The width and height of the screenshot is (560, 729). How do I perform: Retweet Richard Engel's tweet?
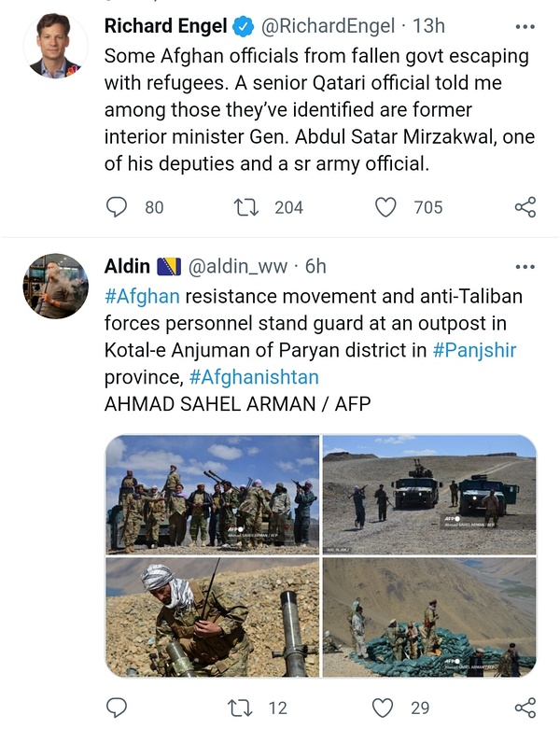tap(245, 206)
